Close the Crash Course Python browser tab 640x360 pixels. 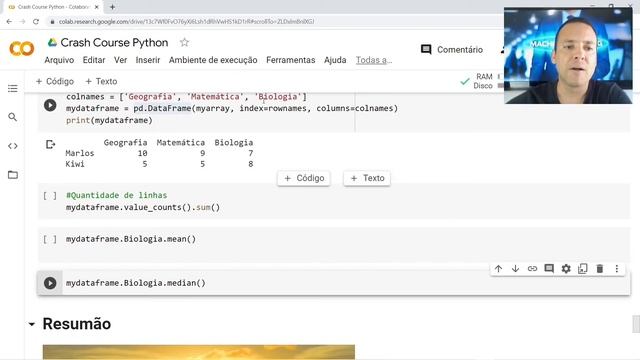pyautogui.click(x=97, y=7)
